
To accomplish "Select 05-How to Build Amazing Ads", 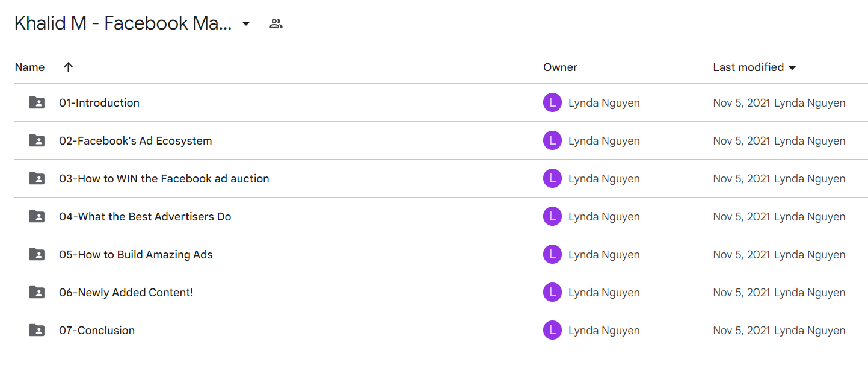I will [x=136, y=255].
